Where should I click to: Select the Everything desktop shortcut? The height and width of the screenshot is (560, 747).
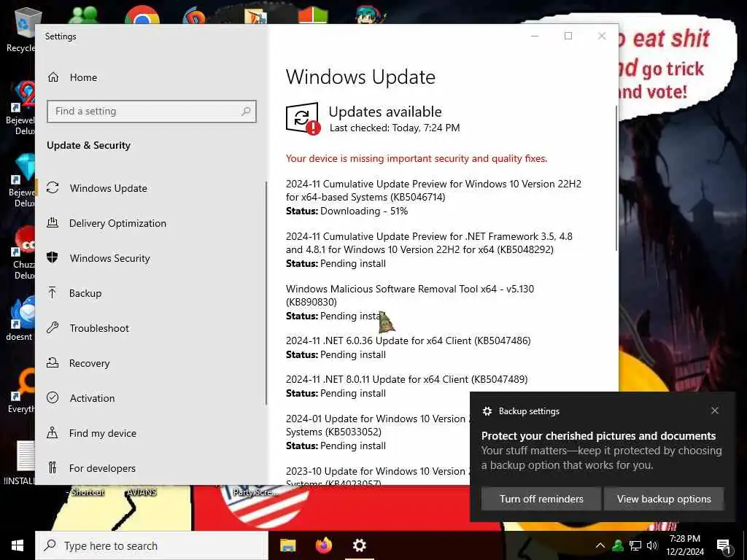coord(23,392)
